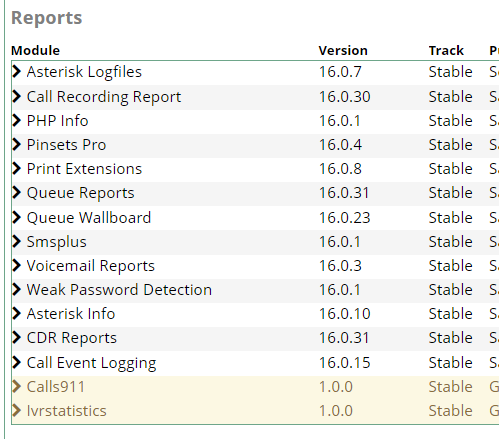The width and height of the screenshot is (499, 439).
Task: Expand the Asterisk Logfiles chevron
Action: [x=16, y=72]
